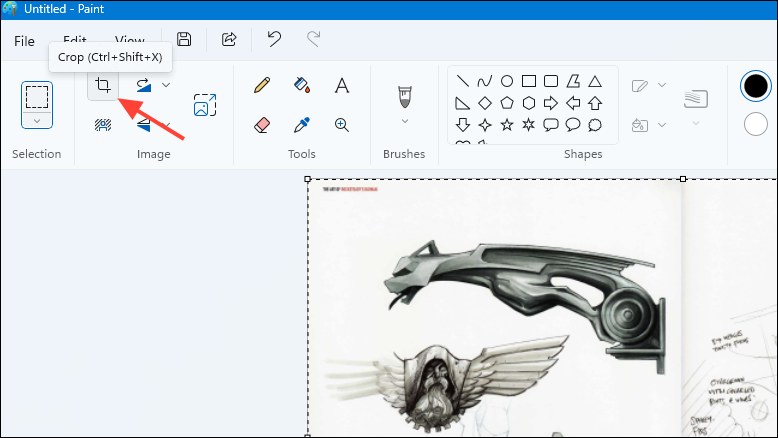Expand the Shape outline dropdown

point(662,85)
